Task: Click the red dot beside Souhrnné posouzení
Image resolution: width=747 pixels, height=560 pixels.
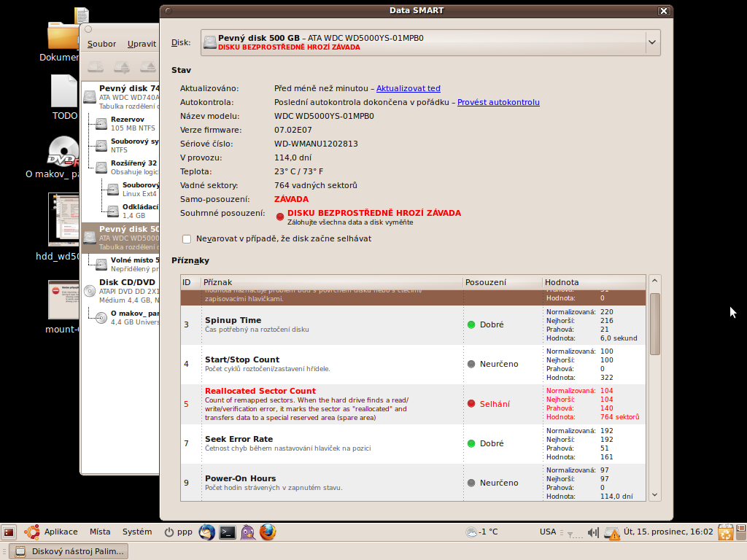Action: 280,217
